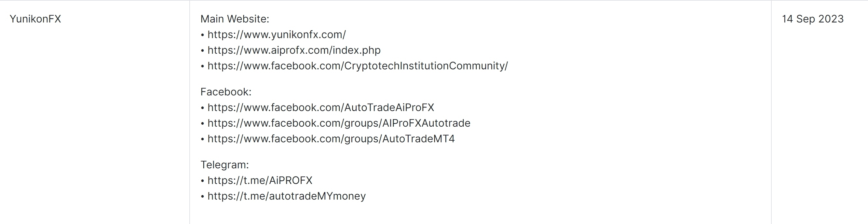Open the CryptotechInstitutionCommunity Facebook URL
Image resolution: width=868 pixels, height=224 pixels.
[x=358, y=66]
